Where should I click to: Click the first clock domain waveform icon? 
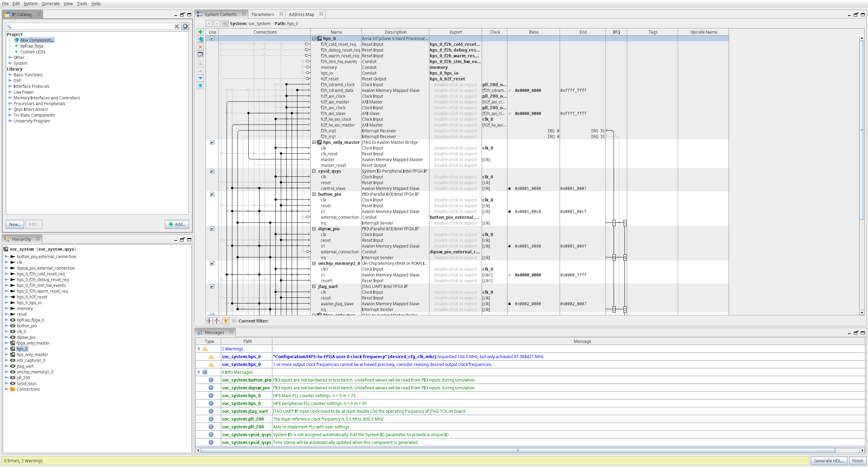(x=209, y=321)
